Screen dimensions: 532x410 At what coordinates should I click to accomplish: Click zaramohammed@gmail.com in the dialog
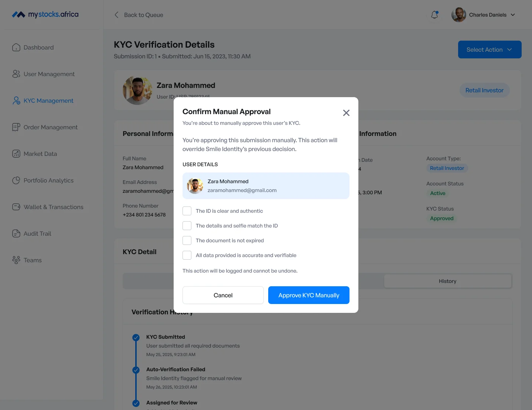click(242, 190)
